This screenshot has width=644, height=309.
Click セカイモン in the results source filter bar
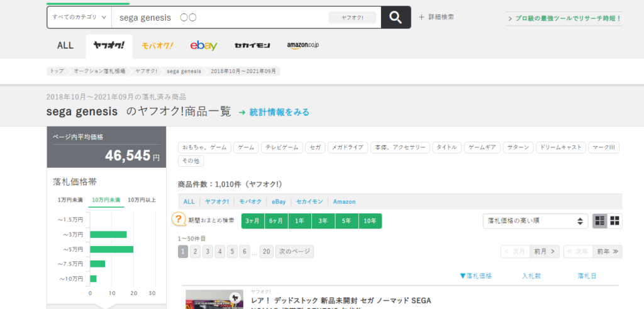(309, 202)
